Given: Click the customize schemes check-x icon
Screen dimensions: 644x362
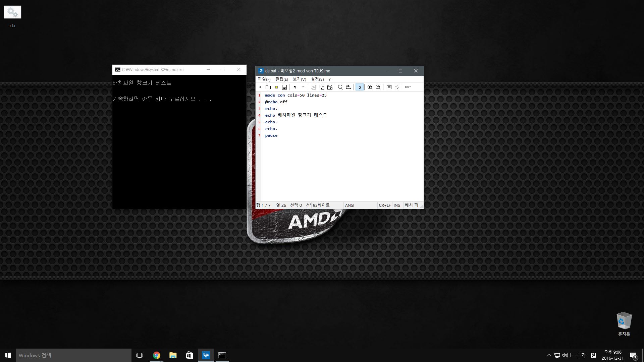Looking at the screenshot, I should pyautogui.click(x=397, y=87).
